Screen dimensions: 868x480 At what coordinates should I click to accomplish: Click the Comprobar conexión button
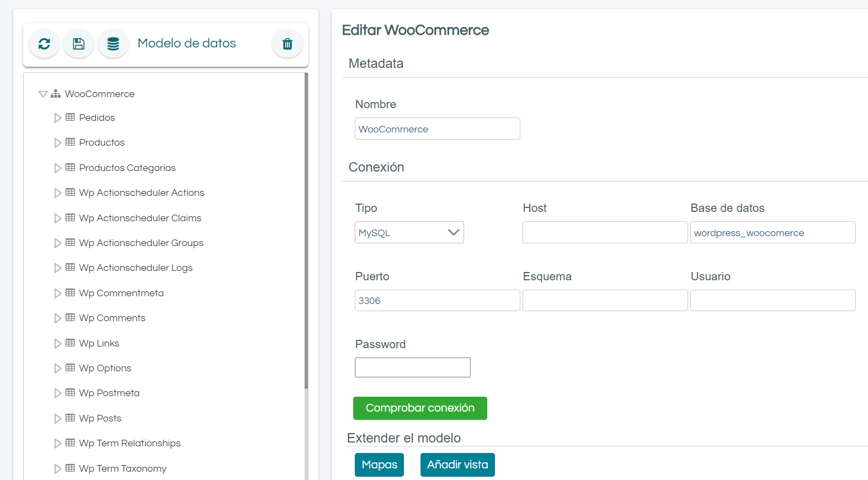tap(420, 408)
